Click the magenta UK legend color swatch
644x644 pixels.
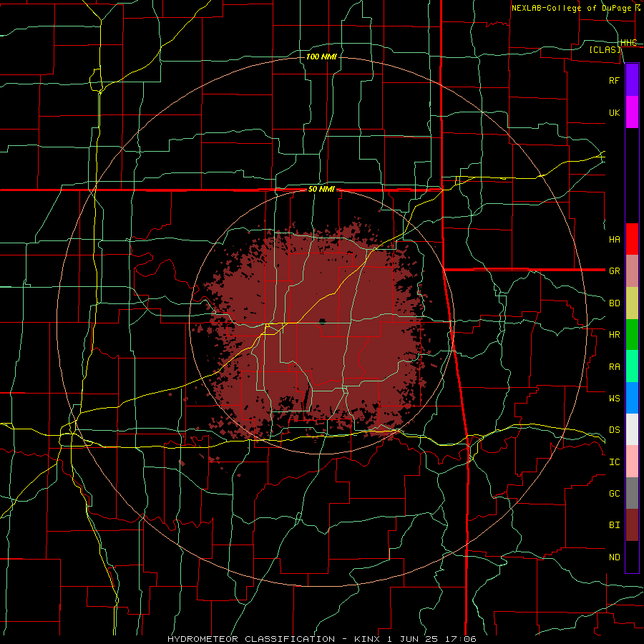pos(632,112)
